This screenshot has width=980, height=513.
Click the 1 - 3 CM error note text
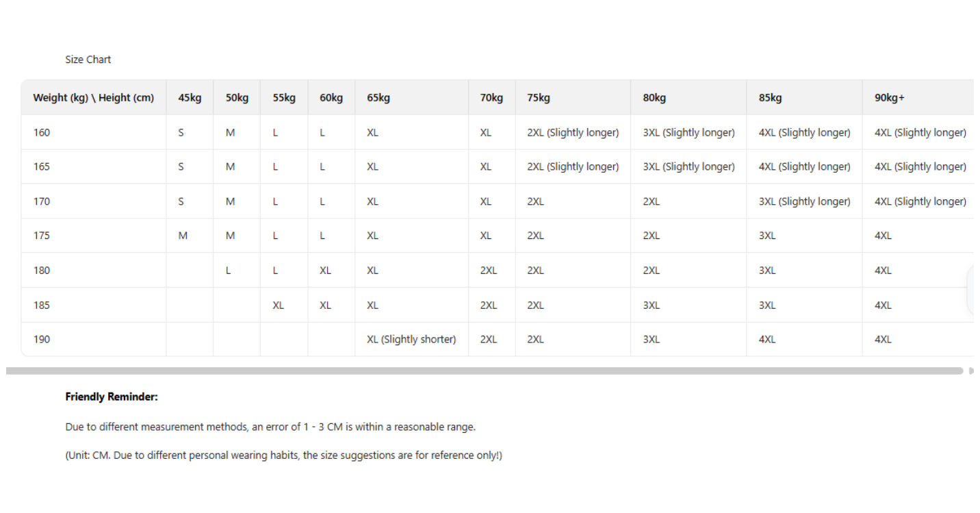(x=270, y=427)
